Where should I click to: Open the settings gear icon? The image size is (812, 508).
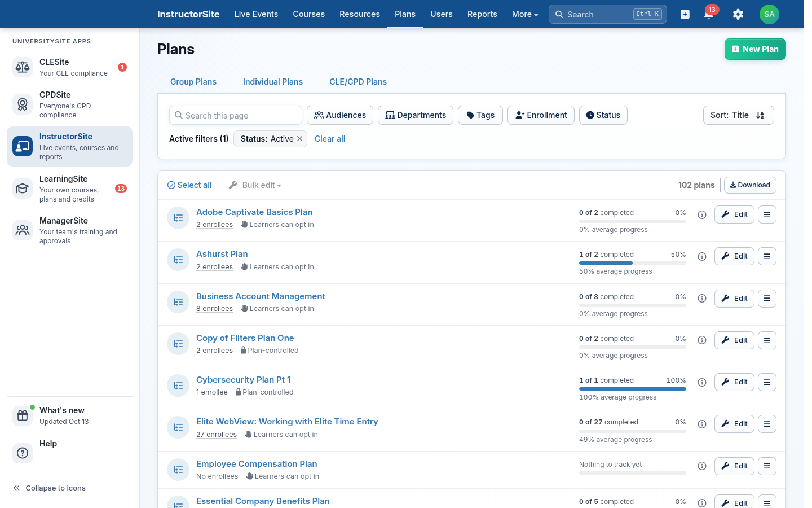point(738,14)
